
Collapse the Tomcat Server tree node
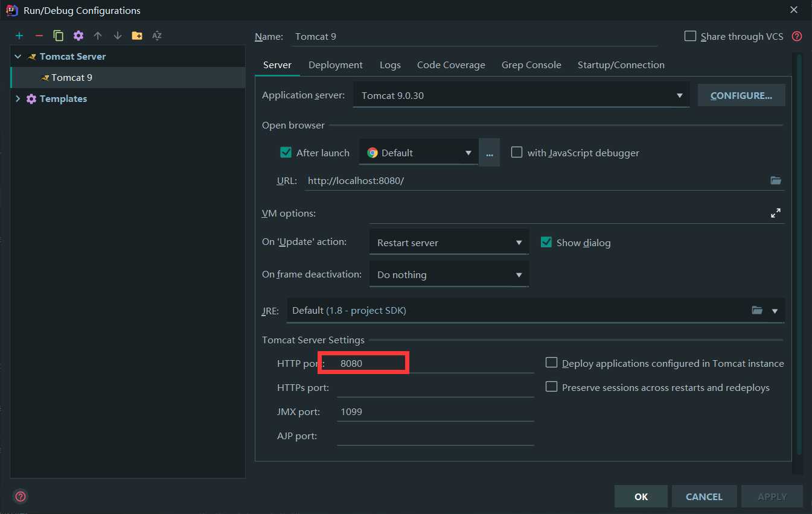click(x=18, y=57)
